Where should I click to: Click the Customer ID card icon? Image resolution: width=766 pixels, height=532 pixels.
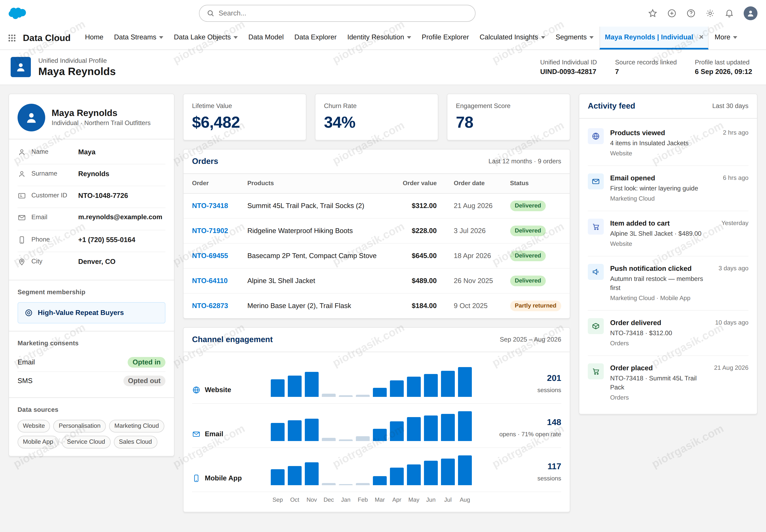click(x=22, y=196)
